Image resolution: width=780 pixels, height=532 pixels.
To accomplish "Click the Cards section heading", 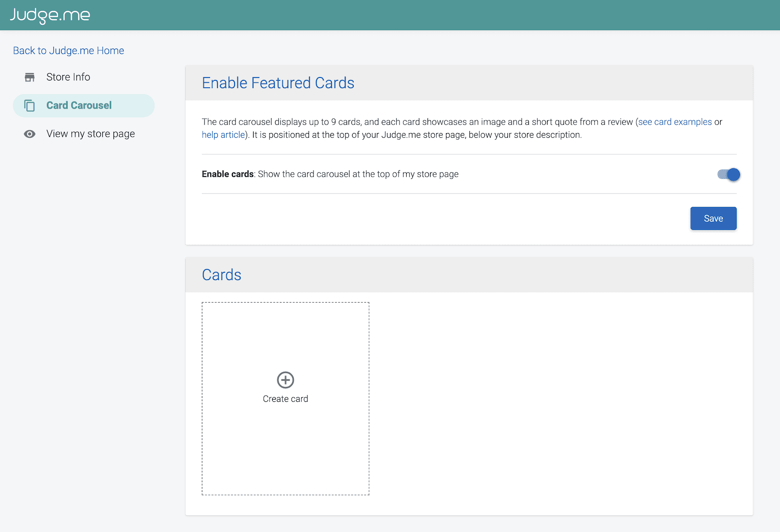I will click(221, 275).
